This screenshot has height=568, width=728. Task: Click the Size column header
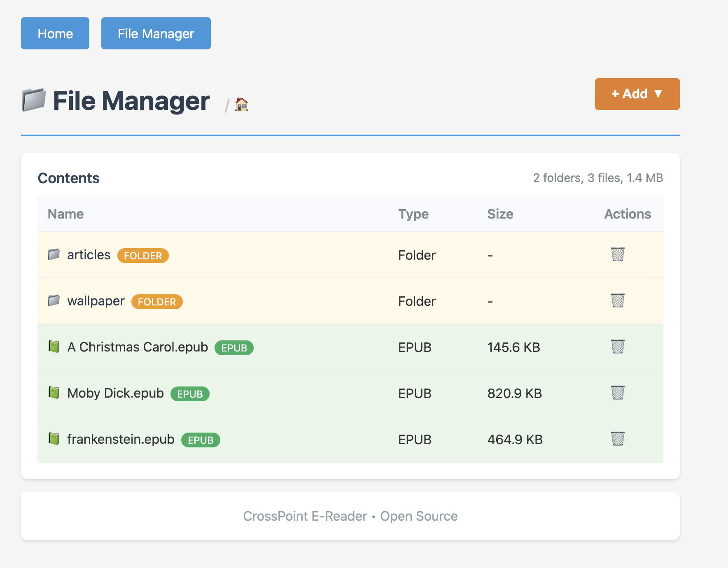tap(500, 214)
